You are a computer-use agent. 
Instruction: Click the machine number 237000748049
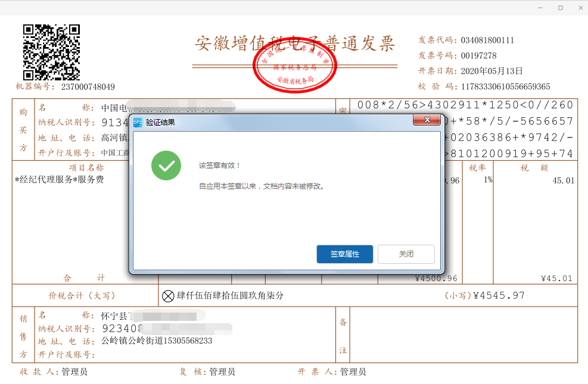coord(88,87)
